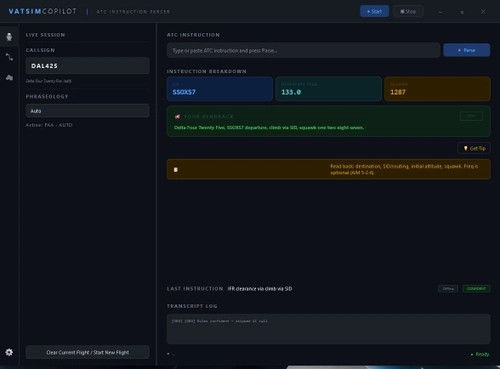Click inside the transcript log box
This screenshot has height=369, width=500.
coord(329,329)
